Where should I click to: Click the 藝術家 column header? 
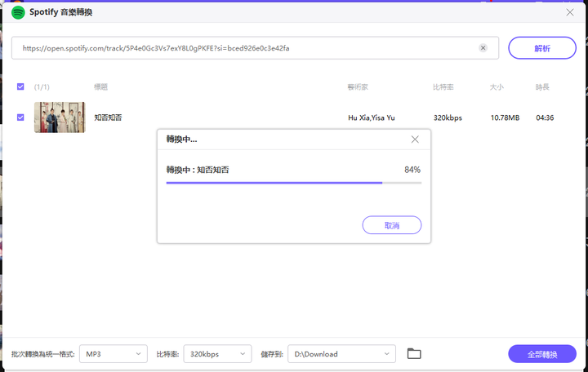tap(358, 87)
